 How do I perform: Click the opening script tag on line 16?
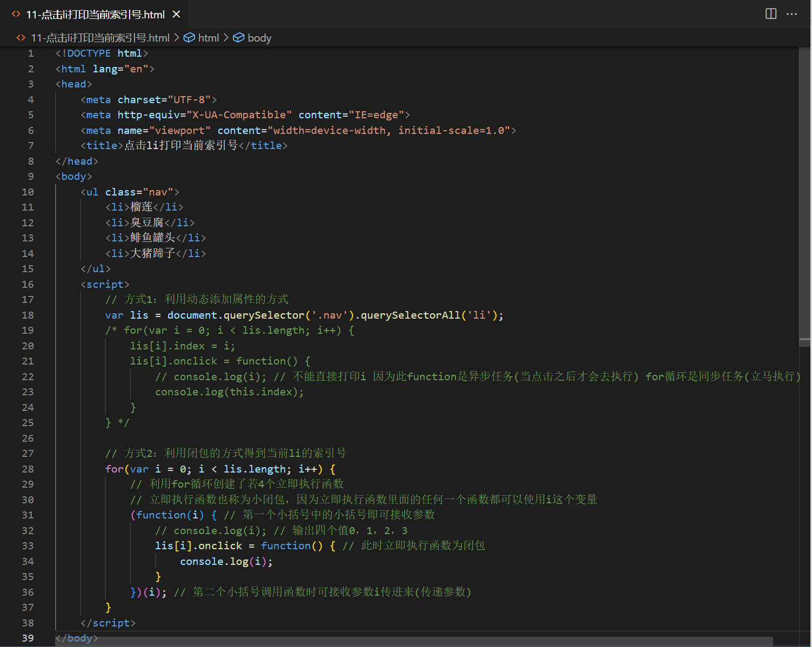pos(105,285)
